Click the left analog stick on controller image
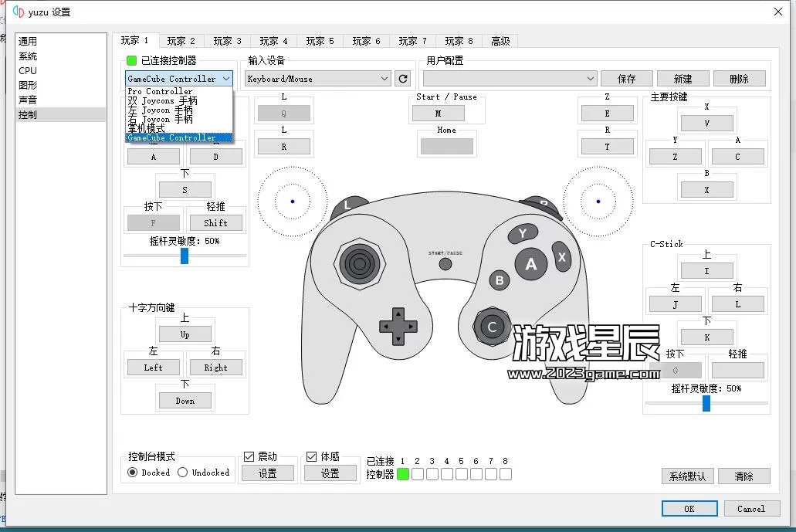 [359, 264]
